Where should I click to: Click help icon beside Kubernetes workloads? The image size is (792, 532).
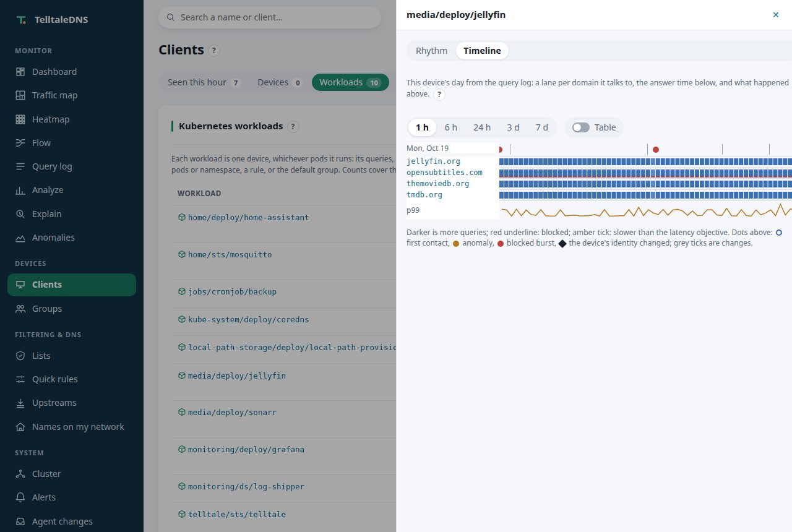(x=293, y=127)
